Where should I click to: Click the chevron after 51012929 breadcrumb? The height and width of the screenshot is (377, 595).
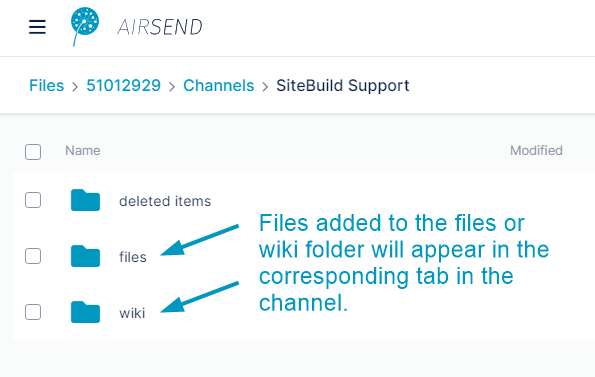click(172, 87)
